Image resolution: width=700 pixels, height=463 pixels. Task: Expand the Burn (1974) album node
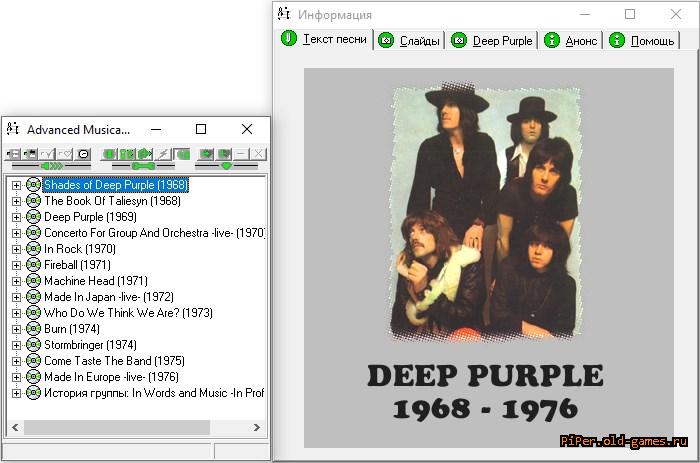point(16,330)
